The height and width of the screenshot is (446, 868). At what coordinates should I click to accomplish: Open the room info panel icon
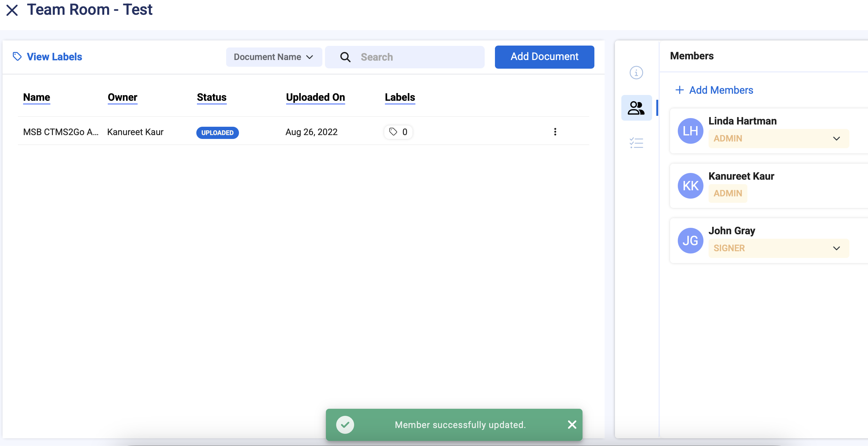636,73
